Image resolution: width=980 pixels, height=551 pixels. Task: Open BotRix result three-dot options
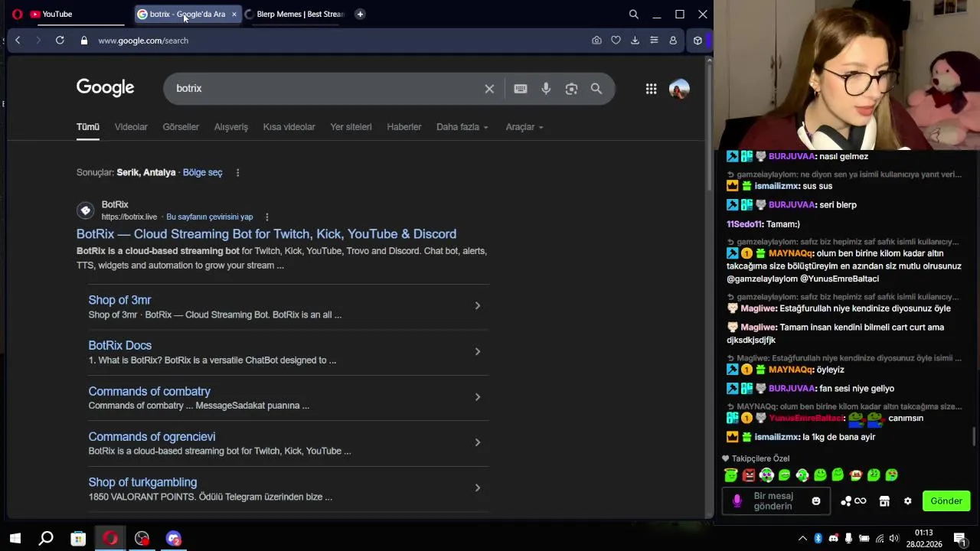tap(267, 217)
